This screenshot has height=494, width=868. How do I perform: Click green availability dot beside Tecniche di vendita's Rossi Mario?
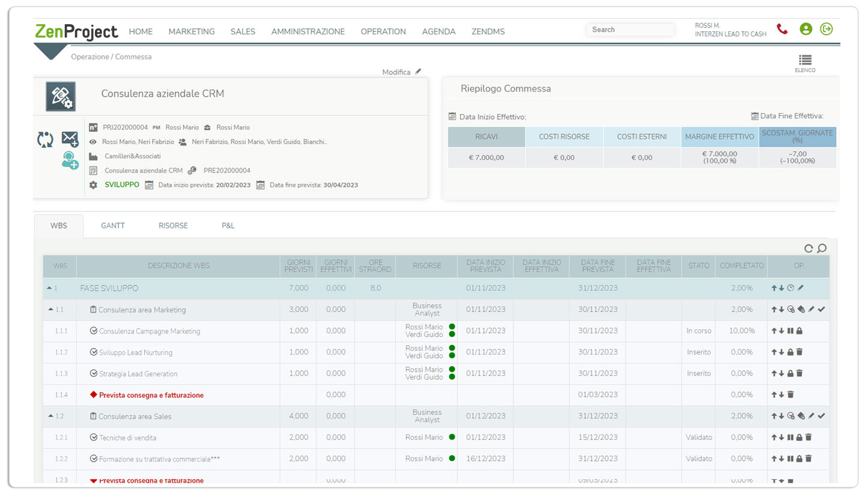tap(452, 437)
